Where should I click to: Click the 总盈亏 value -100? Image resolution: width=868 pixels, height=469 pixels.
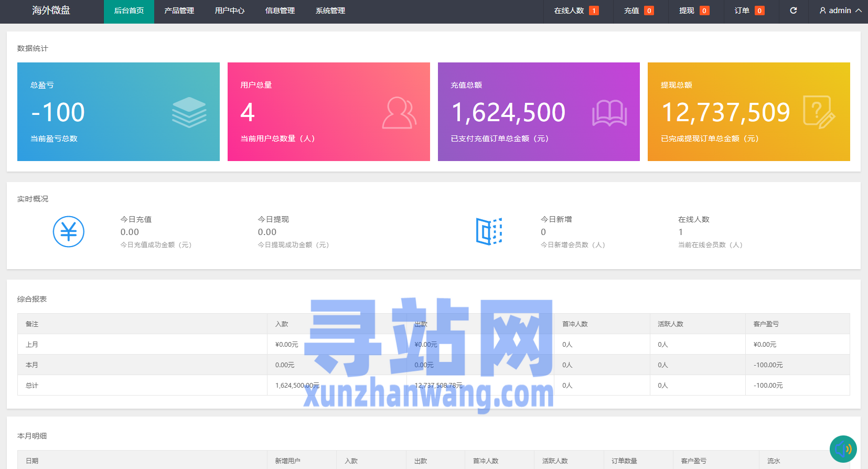[x=58, y=112]
